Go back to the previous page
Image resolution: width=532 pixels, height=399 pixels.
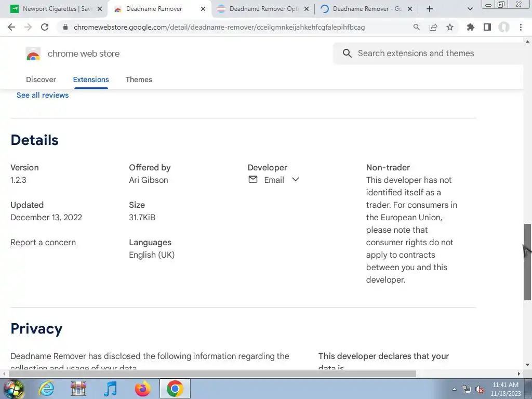[x=11, y=27]
